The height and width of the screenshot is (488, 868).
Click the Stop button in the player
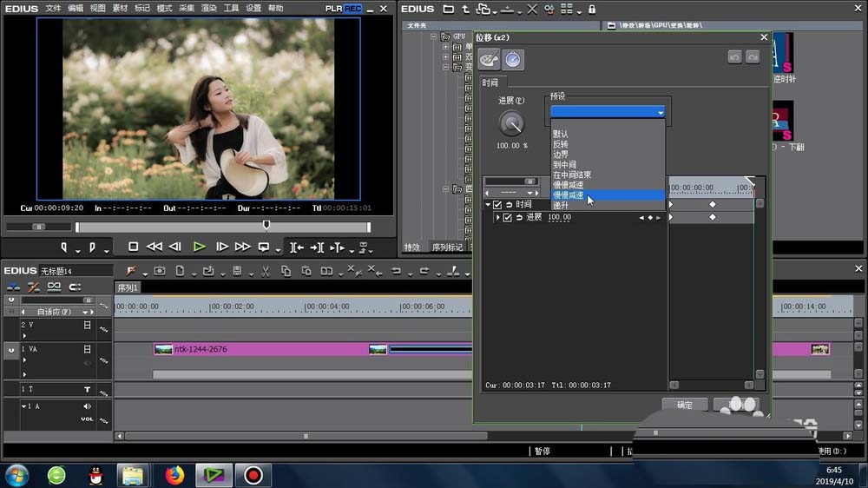133,247
